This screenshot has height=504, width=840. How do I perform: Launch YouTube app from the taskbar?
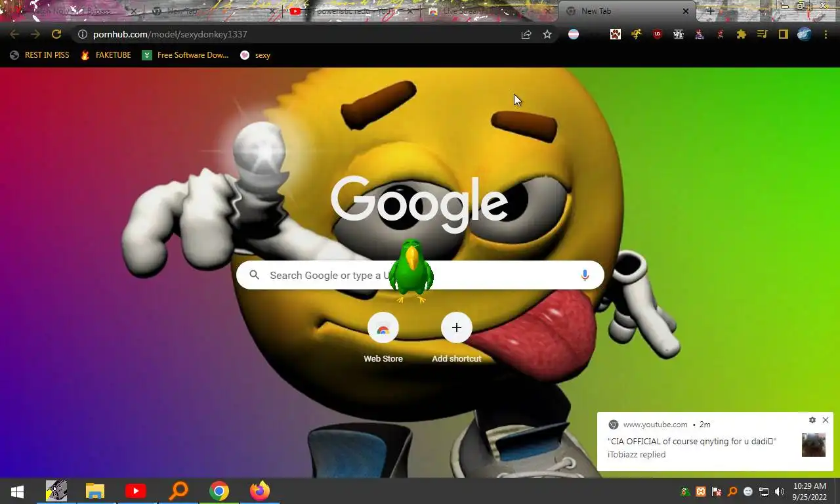click(136, 491)
